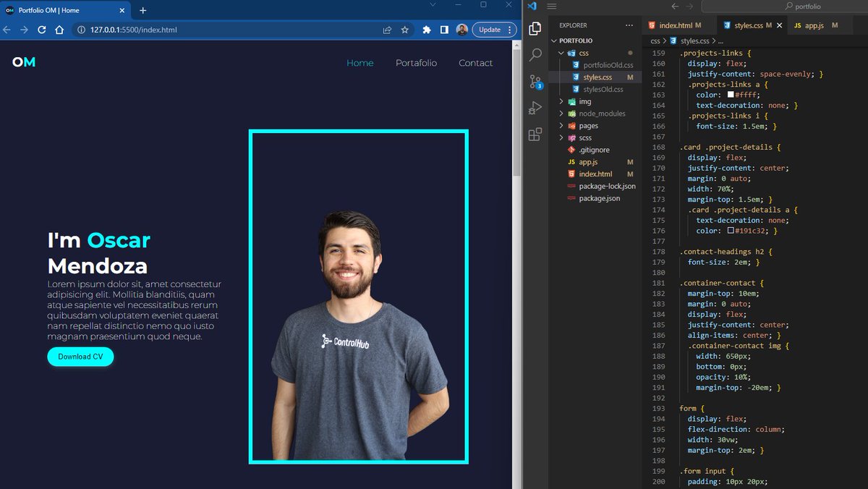
Task: Open Explorer more actions ellipsis menu
Action: pos(629,25)
